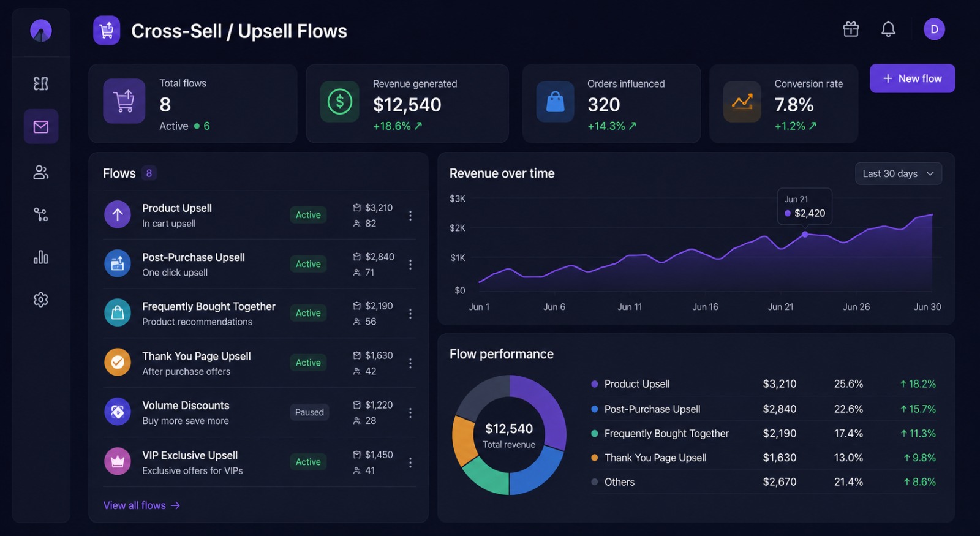Open the gift box icon
Viewport: 980px width, 536px height.
point(851,29)
